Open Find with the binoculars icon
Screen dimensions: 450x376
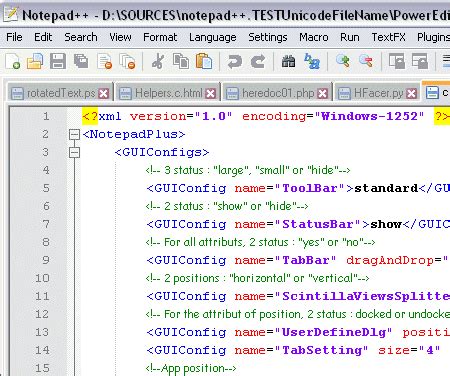(x=288, y=62)
